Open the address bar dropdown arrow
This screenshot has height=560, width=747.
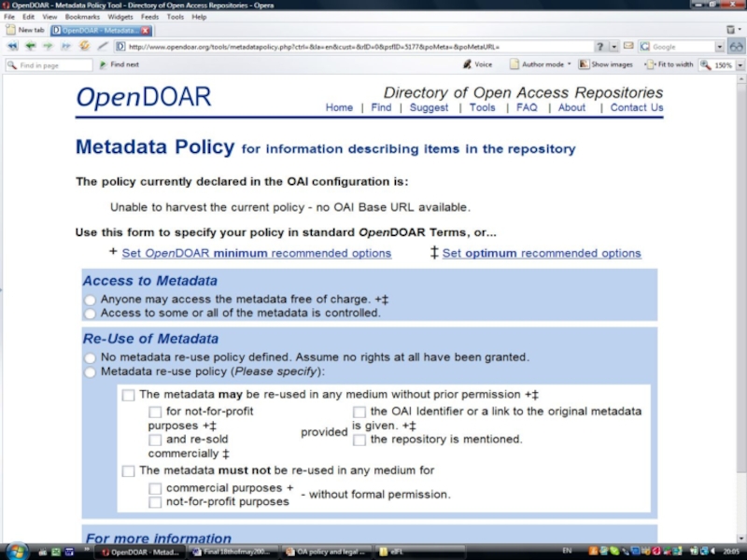(614, 47)
